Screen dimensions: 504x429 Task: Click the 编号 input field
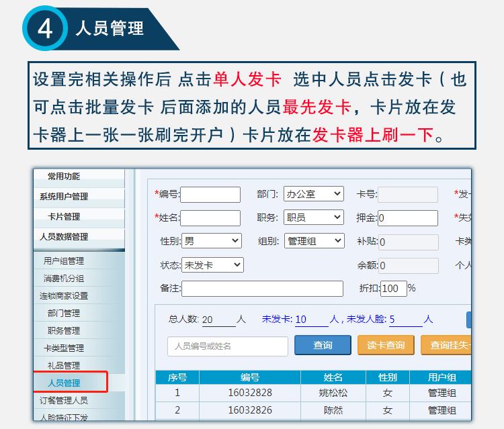click(210, 195)
